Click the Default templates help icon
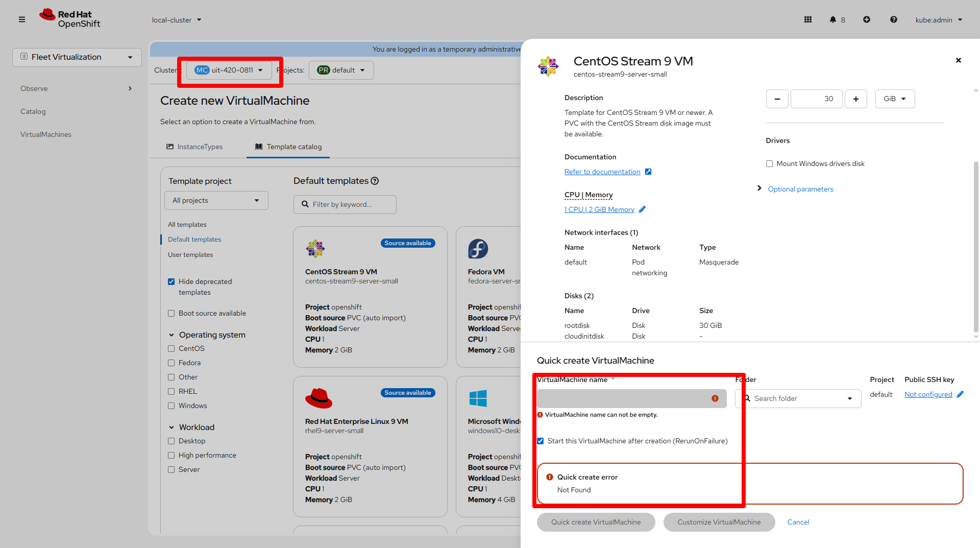 [x=375, y=181]
